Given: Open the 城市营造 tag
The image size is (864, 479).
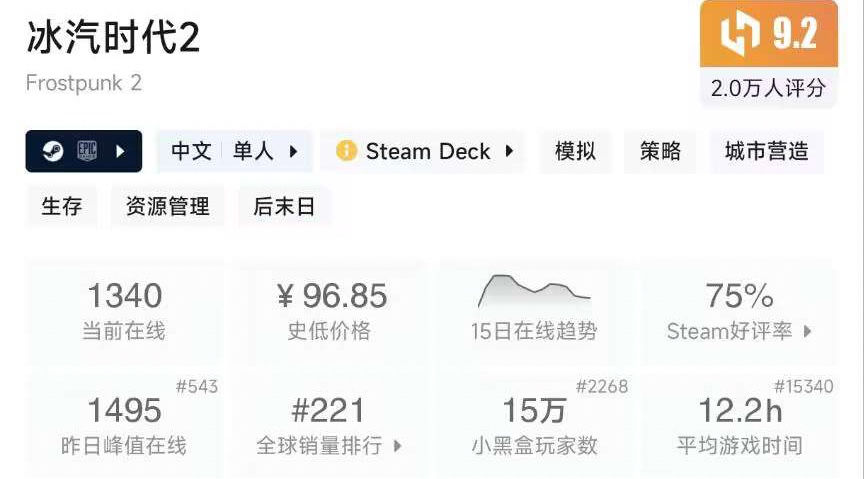Looking at the screenshot, I should pyautogui.click(x=766, y=152).
